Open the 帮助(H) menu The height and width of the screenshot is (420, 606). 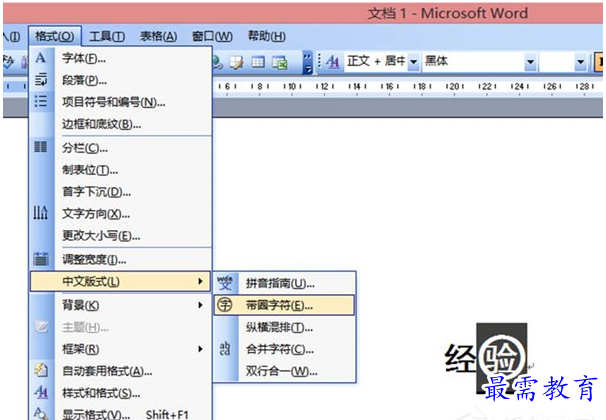[267, 36]
